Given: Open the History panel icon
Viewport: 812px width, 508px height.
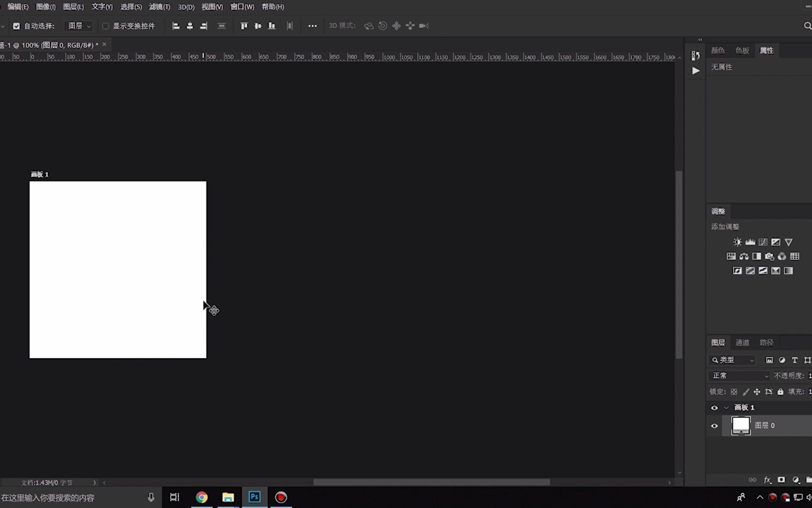Looking at the screenshot, I should click(x=695, y=56).
